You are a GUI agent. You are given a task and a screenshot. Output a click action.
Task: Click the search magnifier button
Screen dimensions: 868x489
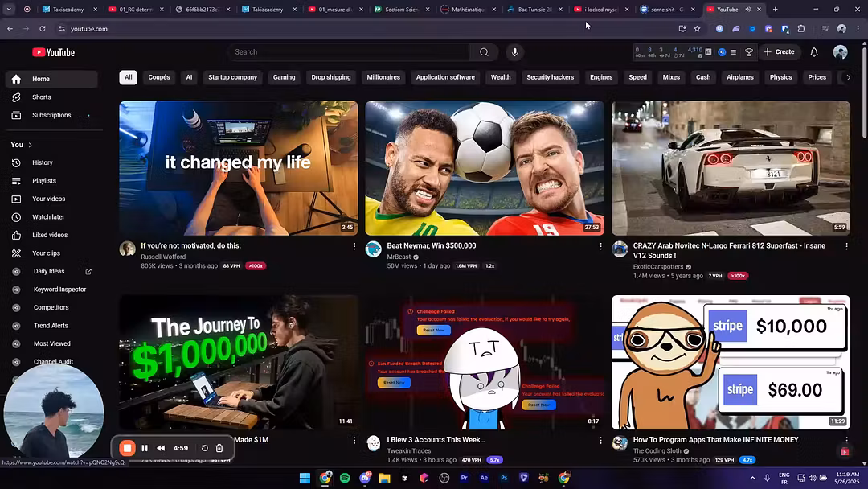(x=484, y=52)
